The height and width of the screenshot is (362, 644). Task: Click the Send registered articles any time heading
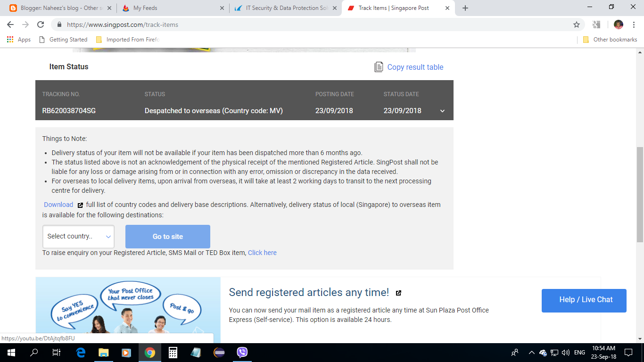(x=309, y=292)
